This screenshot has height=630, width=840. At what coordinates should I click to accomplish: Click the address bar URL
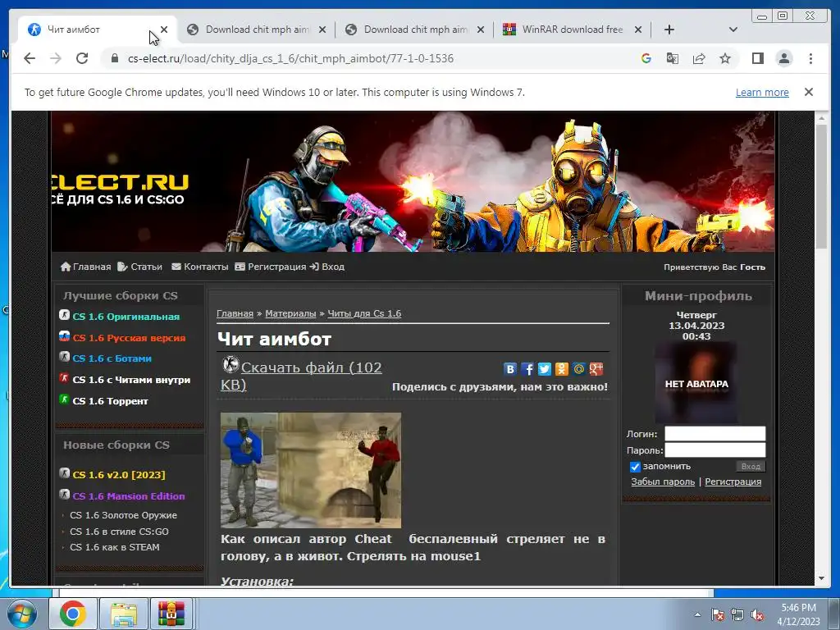(x=290, y=58)
